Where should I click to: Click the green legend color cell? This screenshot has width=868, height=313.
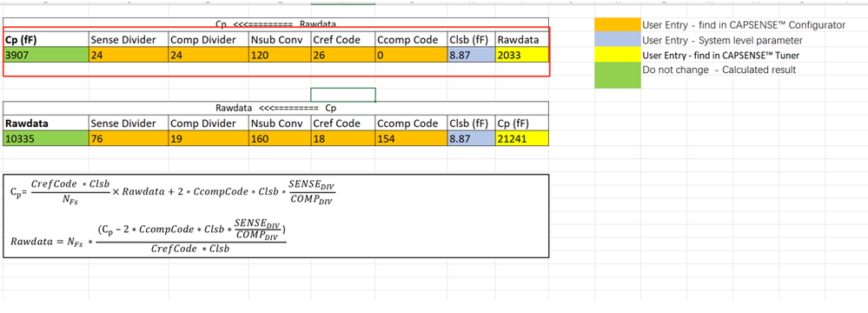(x=617, y=75)
